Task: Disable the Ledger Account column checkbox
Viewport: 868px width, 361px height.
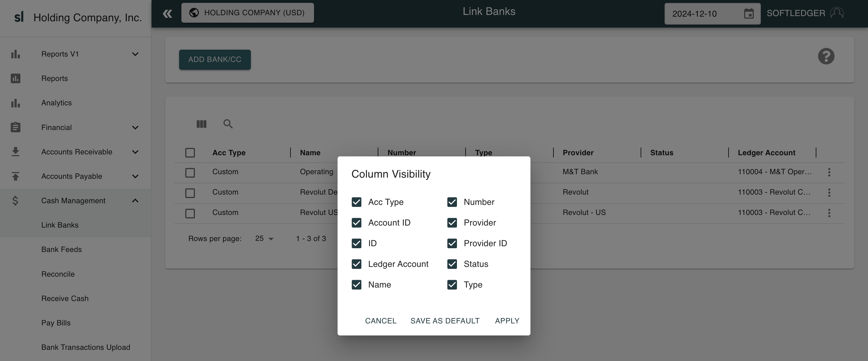Action: (x=356, y=264)
